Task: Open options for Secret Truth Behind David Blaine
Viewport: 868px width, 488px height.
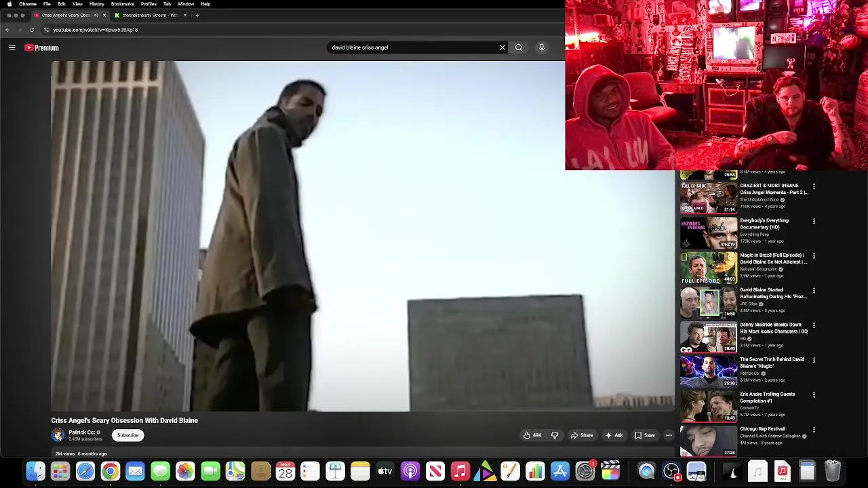Action: click(x=814, y=360)
